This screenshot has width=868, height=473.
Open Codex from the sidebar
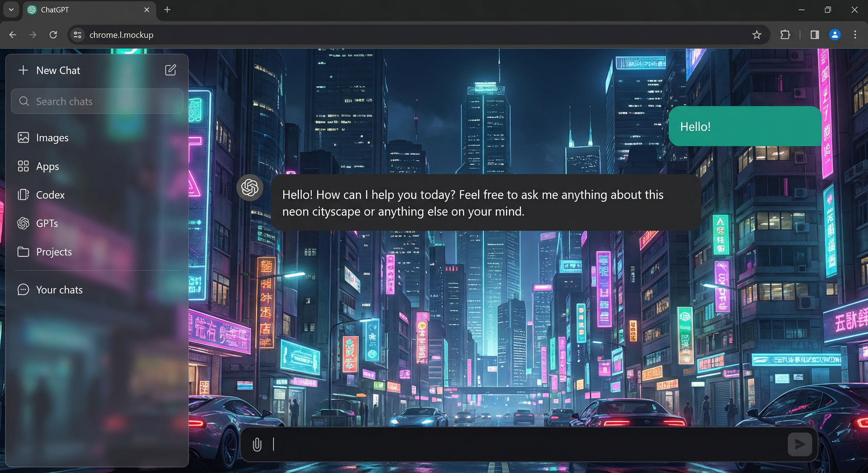tap(51, 195)
